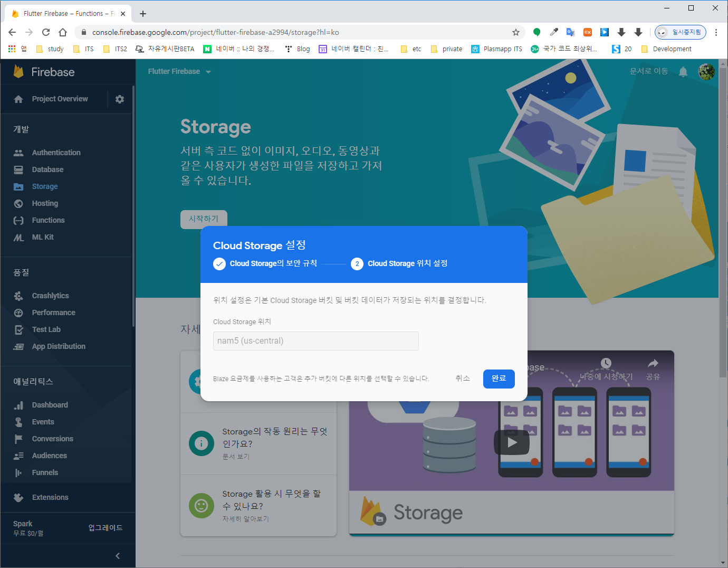
Task: Click browser back arrow
Action: tap(12, 32)
